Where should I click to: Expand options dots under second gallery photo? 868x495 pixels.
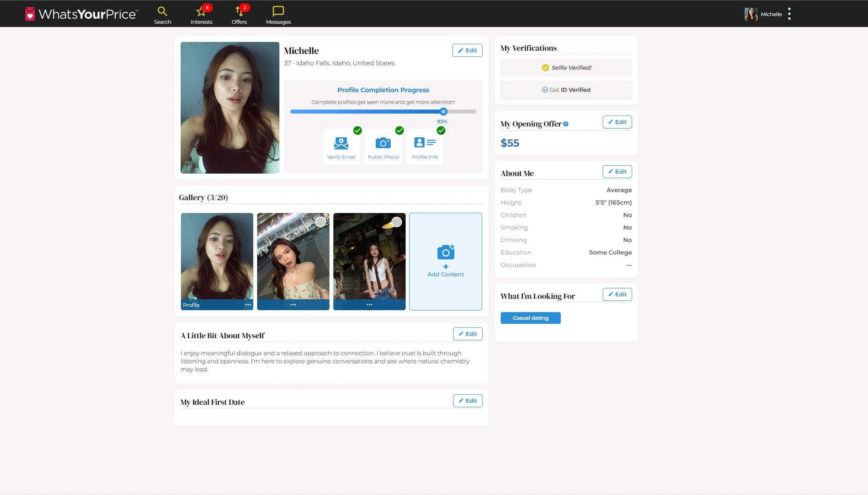coord(293,305)
